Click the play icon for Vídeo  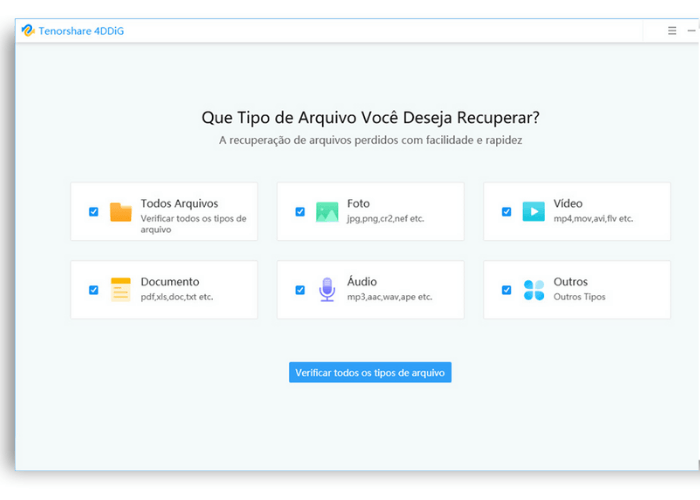pyautogui.click(x=533, y=212)
